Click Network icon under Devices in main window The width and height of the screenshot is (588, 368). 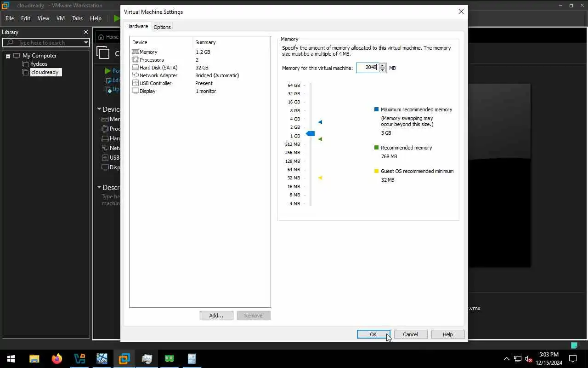click(x=105, y=148)
